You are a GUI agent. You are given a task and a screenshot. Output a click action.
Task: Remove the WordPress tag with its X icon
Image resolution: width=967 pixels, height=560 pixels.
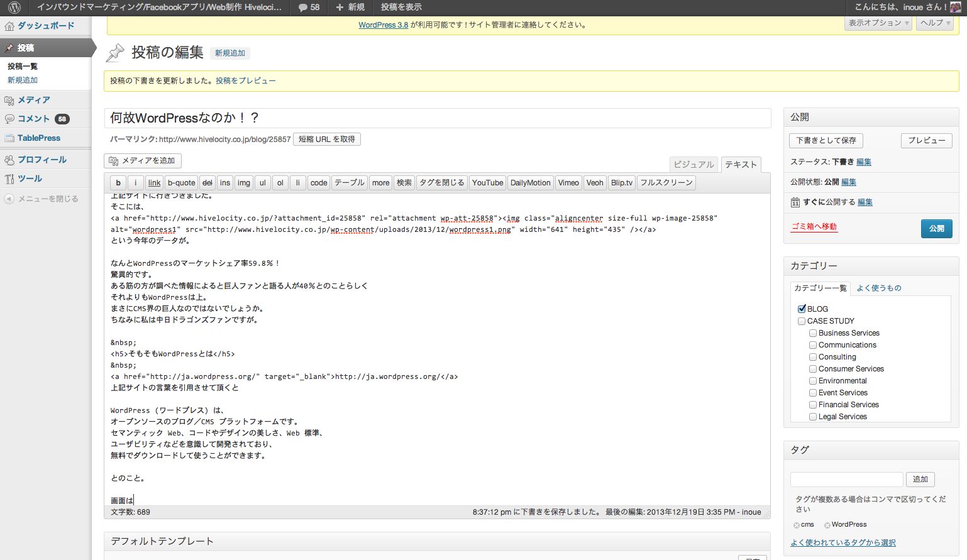pos(828,524)
